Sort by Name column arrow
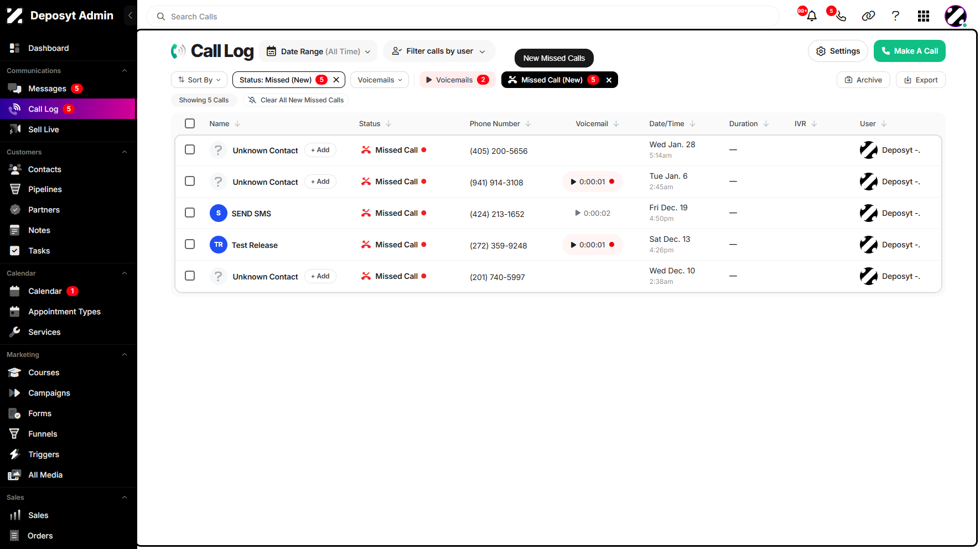 237,124
